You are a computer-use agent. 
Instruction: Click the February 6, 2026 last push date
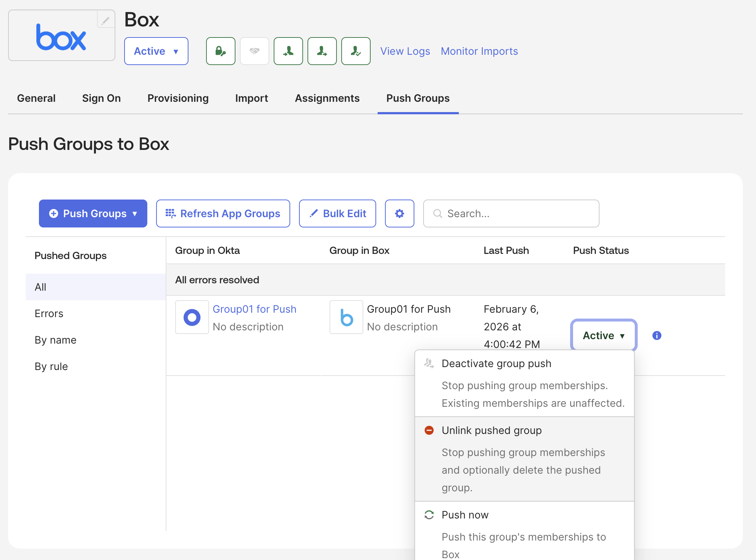coord(512,327)
